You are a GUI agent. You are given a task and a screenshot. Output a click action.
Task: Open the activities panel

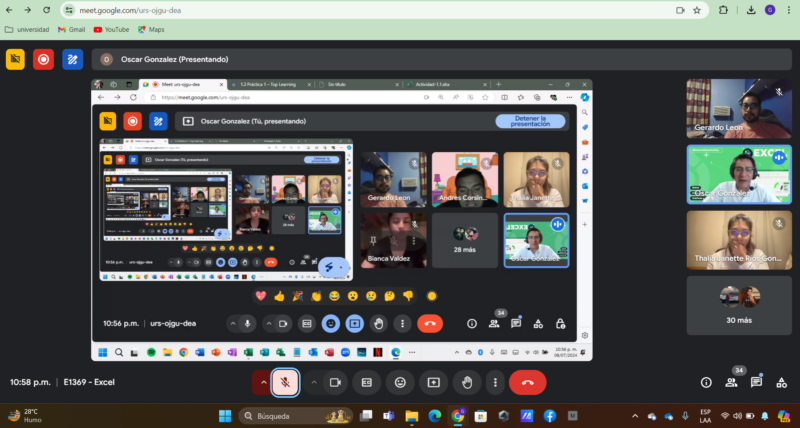tap(781, 383)
